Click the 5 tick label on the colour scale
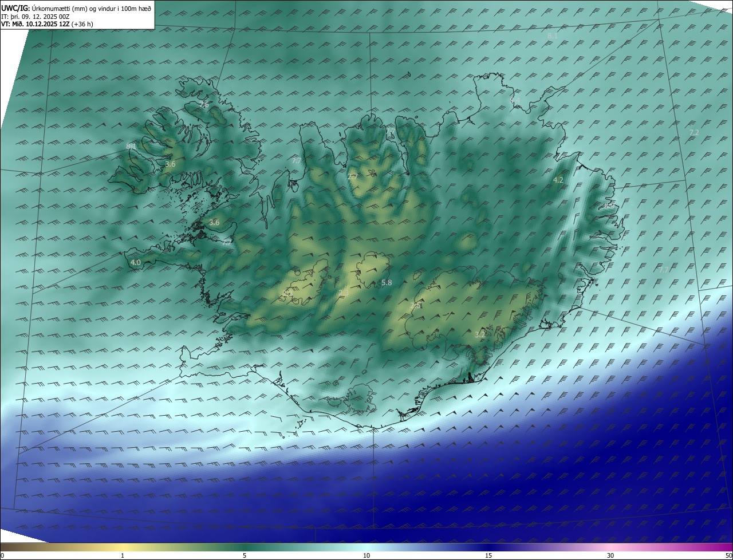This screenshot has width=733, height=560. coord(245,555)
